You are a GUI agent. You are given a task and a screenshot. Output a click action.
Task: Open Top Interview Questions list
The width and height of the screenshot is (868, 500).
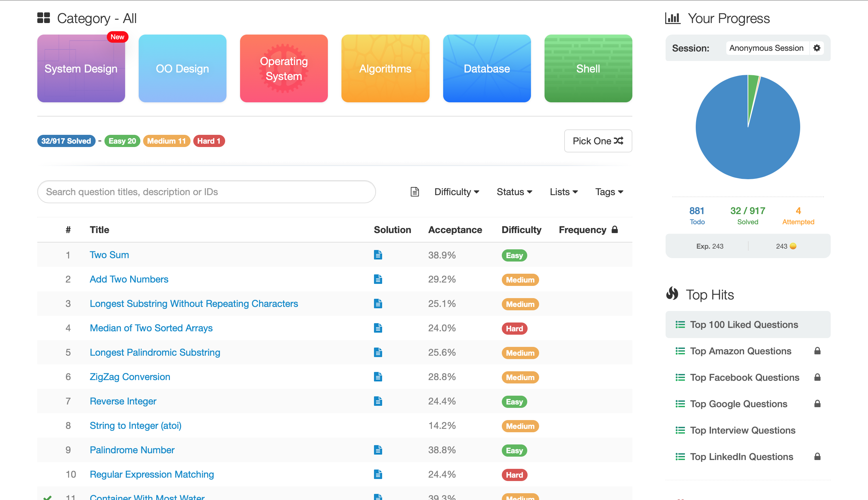(x=743, y=430)
